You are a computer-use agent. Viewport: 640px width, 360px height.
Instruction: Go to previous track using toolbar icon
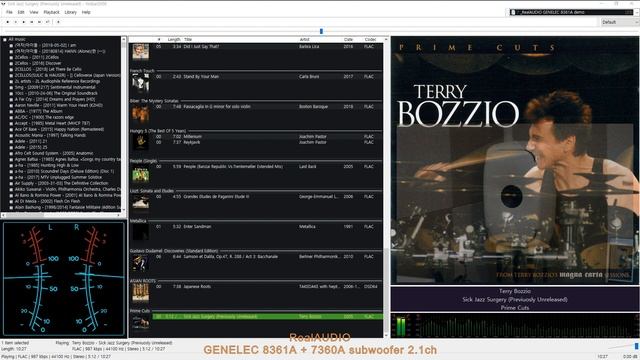tap(32, 22)
